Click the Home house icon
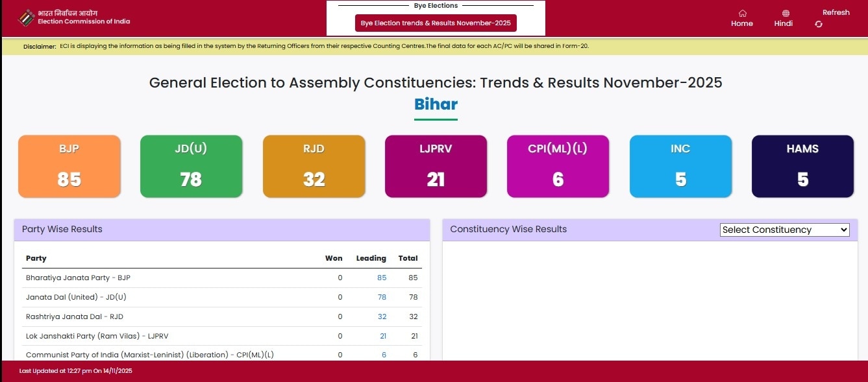The width and height of the screenshot is (868, 382). 742,13
